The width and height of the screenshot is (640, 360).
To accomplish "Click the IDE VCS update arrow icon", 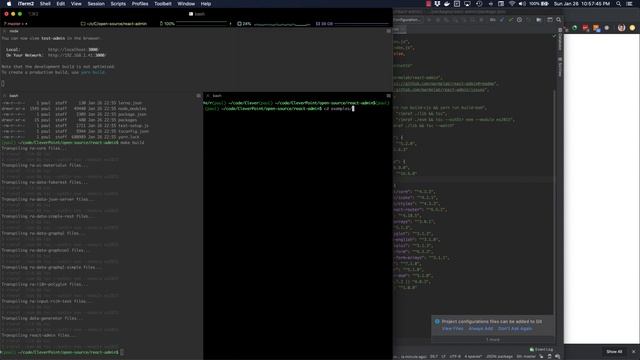I will point(502,20).
